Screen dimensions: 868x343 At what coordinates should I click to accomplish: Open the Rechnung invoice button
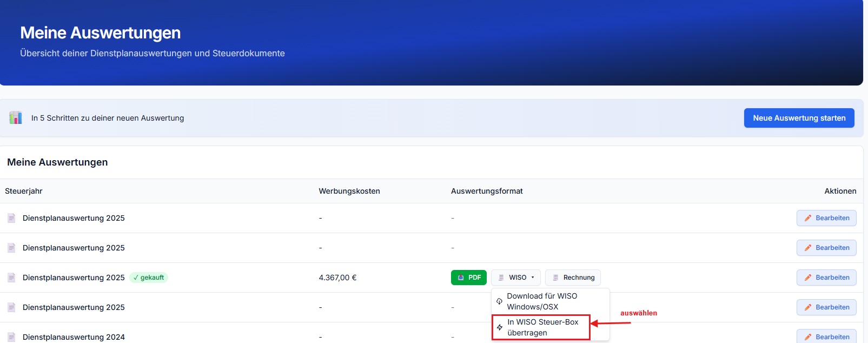tap(573, 278)
